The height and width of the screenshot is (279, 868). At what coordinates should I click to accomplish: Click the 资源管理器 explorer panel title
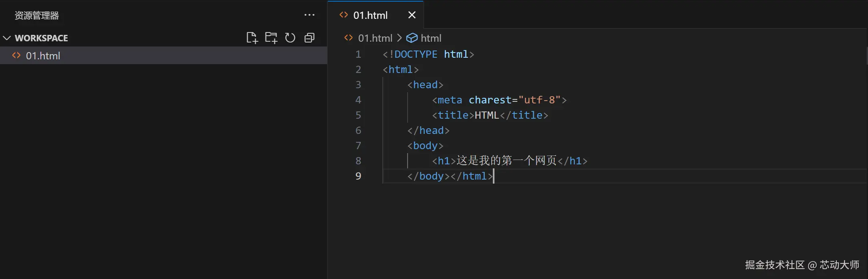(x=37, y=15)
